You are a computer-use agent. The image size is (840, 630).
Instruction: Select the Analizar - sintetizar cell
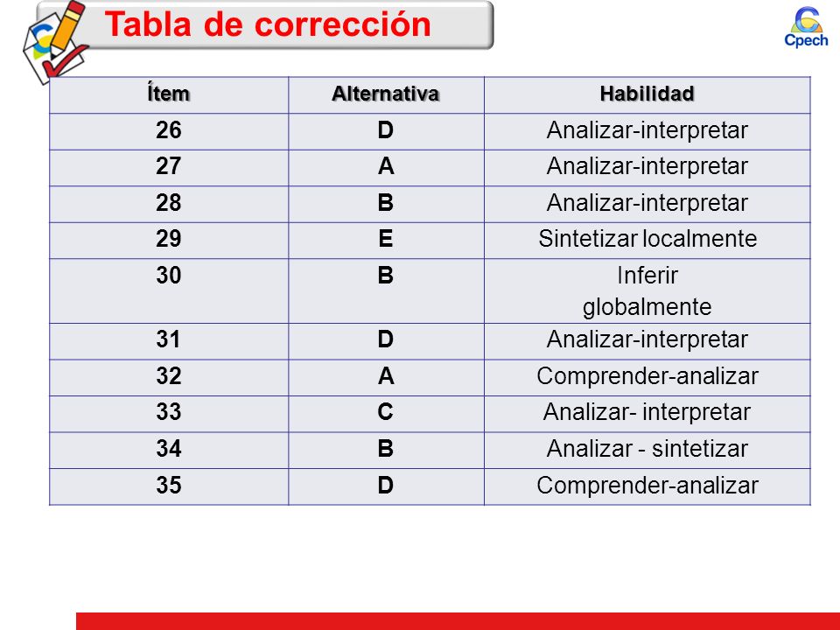click(647, 451)
